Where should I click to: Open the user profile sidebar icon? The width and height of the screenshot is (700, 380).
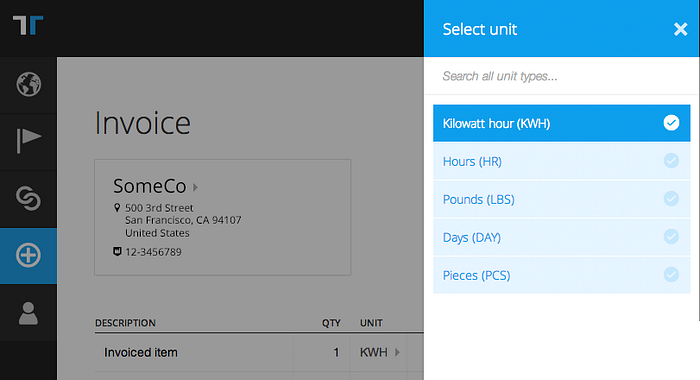pos(28,313)
